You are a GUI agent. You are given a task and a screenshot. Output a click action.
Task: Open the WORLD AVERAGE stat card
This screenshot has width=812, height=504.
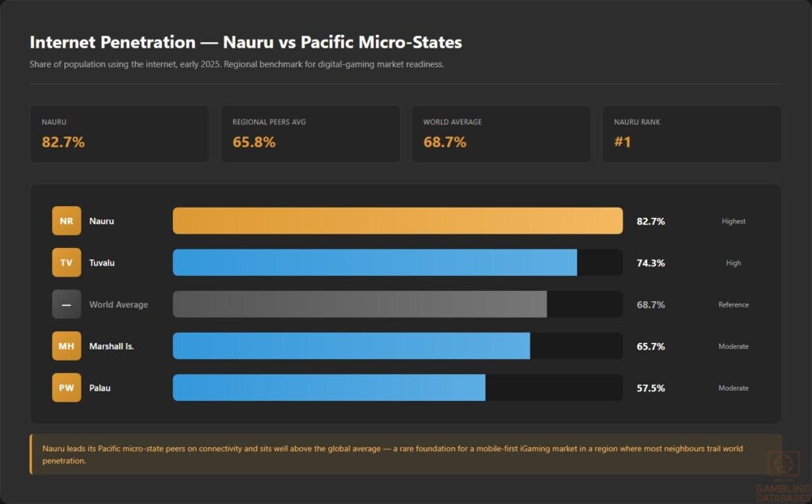(501, 134)
